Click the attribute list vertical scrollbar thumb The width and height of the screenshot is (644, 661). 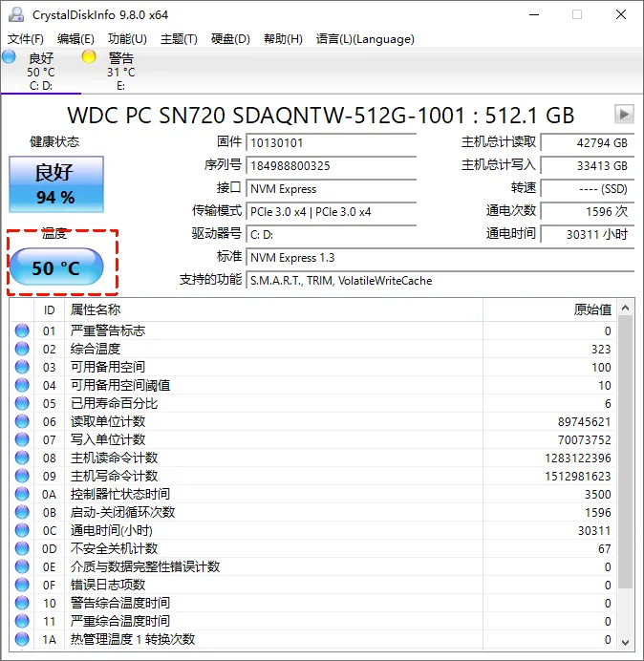(x=626, y=452)
